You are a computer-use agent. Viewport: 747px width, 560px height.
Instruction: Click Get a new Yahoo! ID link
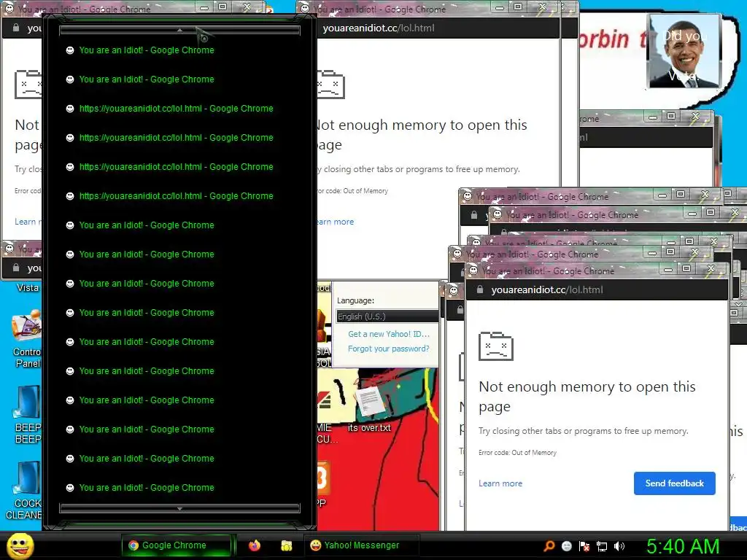pyautogui.click(x=389, y=334)
